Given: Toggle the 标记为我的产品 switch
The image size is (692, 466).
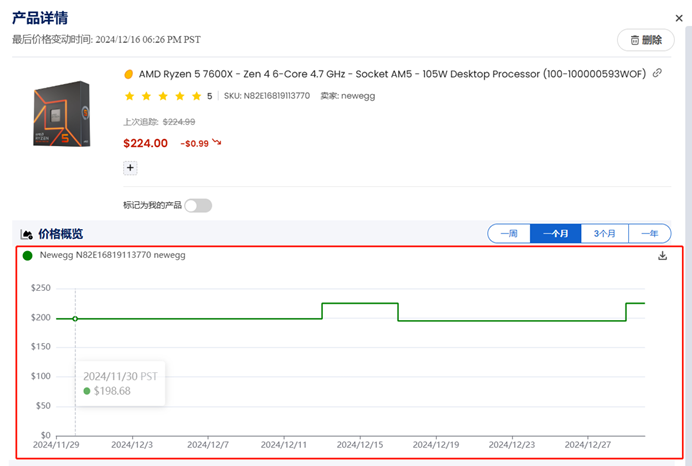Looking at the screenshot, I should point(198,205).
